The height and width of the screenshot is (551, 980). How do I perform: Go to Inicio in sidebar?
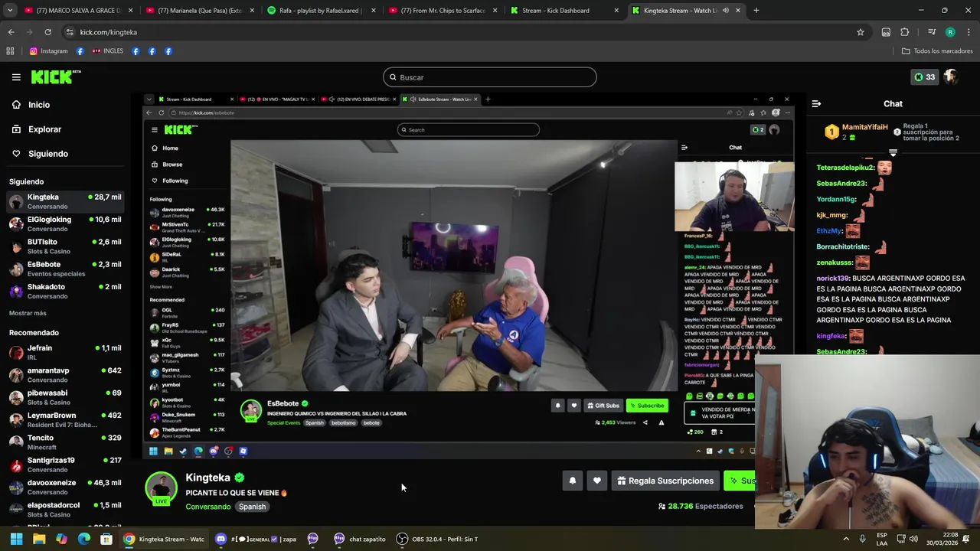[x=38, y=105]
